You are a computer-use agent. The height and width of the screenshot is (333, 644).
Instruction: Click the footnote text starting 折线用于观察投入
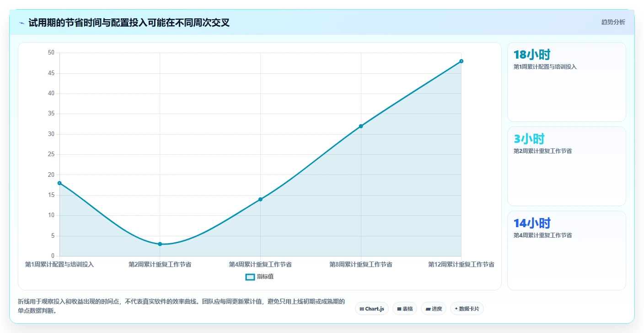click(x=182, y=306)
